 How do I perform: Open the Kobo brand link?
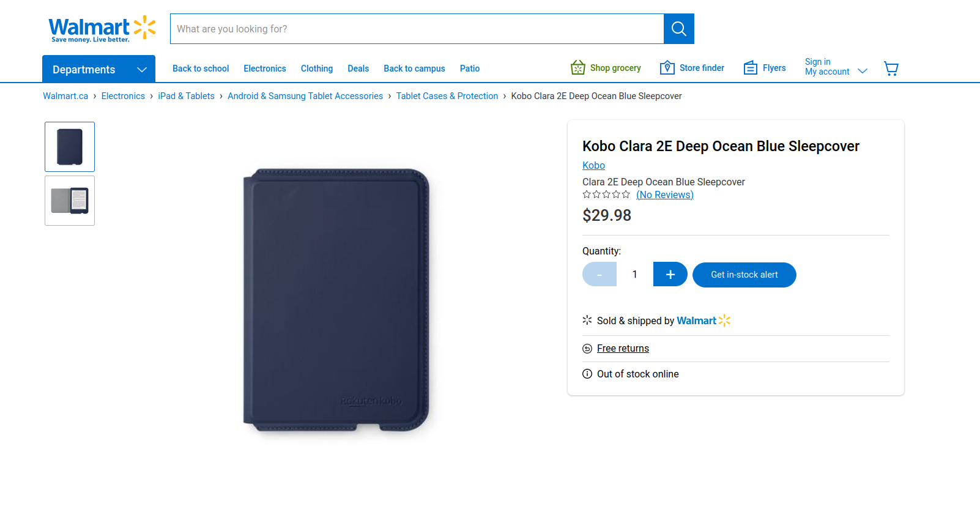(593, 165)
